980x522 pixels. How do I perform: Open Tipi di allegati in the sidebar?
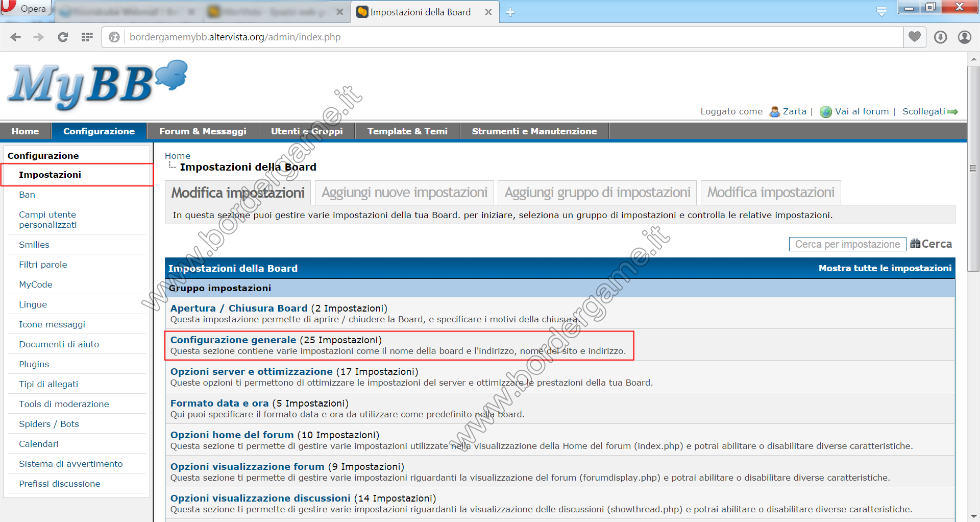pyautogui.click(x=48, y=384)
